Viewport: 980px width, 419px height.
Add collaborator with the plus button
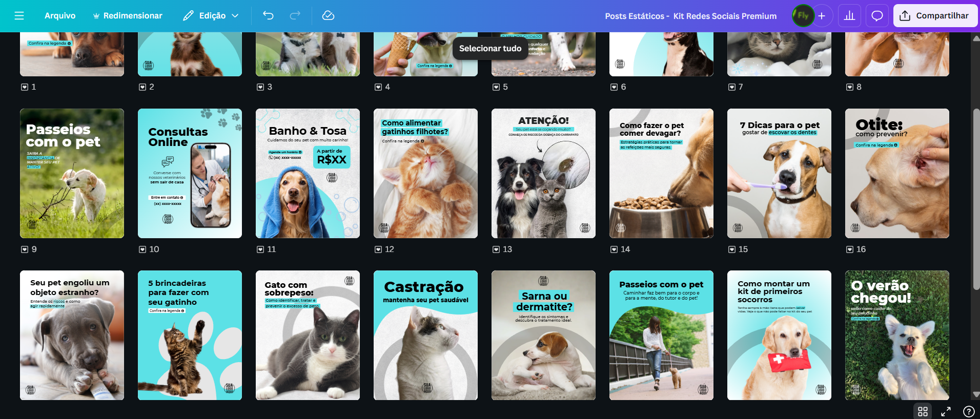point(822,16)
